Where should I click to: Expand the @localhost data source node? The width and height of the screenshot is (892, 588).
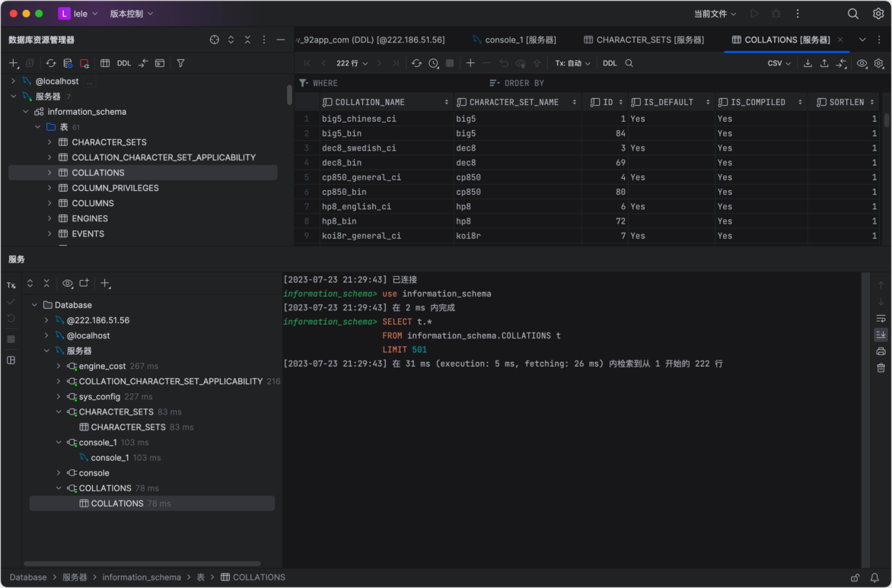tap(14, 81)
